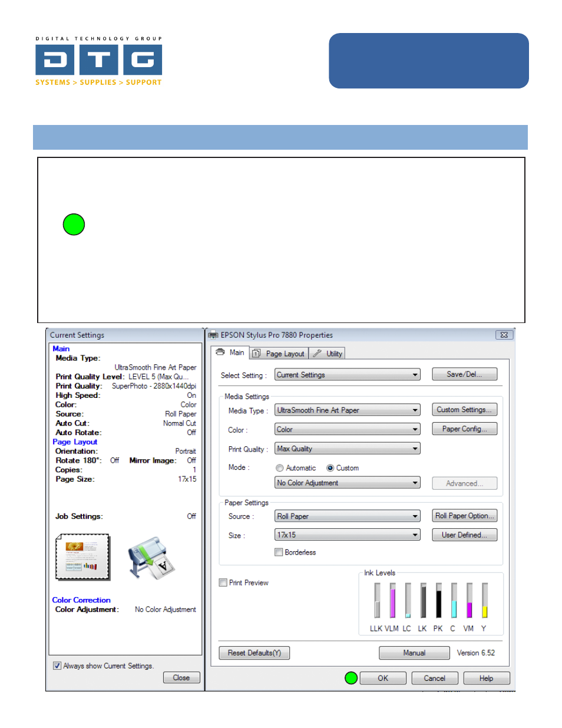
Task: Click the "Version 6.52" text
Action: pos(476,653)
